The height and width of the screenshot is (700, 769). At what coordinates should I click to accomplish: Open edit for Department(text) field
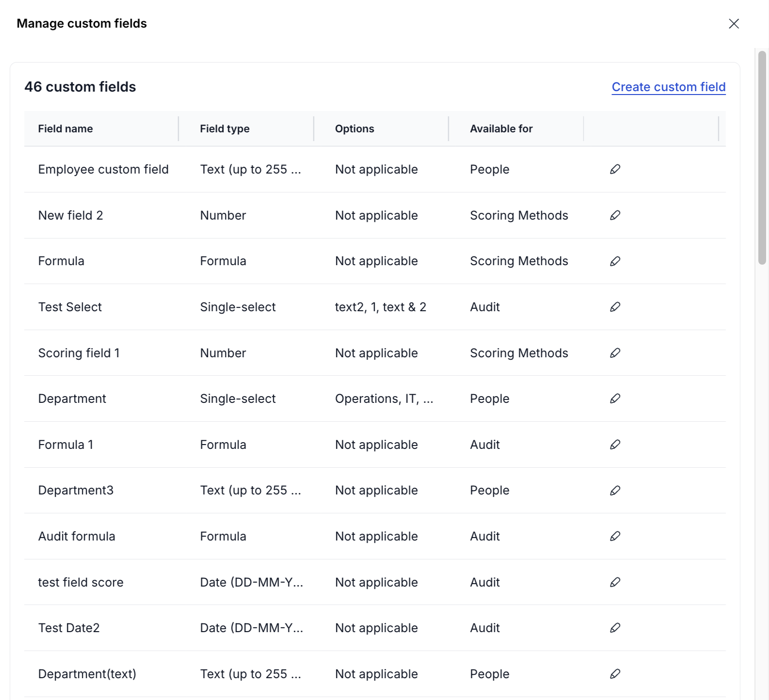(615, 674)
